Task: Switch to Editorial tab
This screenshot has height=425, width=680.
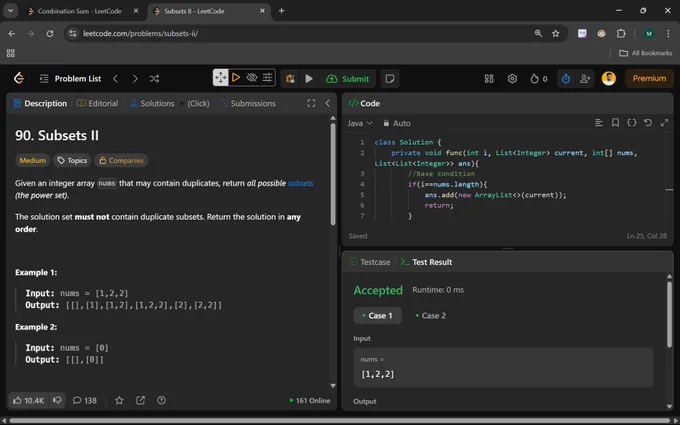Action: coord(97,103)
